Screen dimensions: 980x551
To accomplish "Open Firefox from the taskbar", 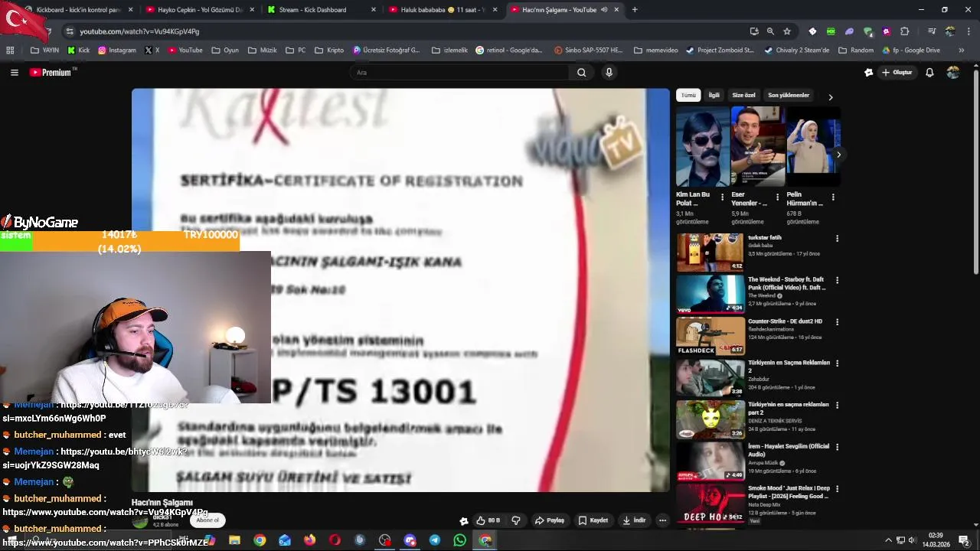I will tap(309, 540).
